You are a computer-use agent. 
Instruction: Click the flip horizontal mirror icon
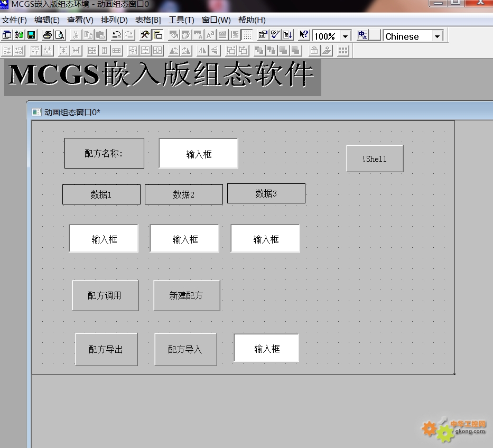coord(202,50)
